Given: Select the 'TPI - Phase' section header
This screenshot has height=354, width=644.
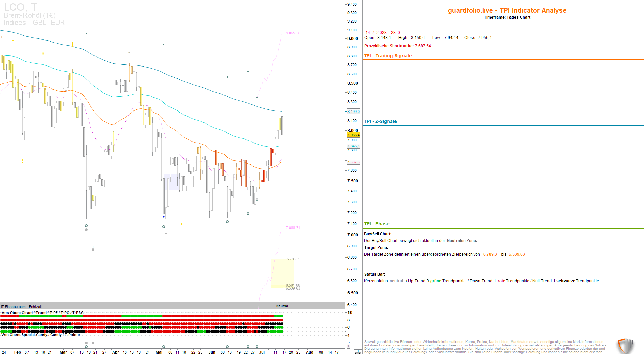Looking at the screenshot, I should (377, 224).
